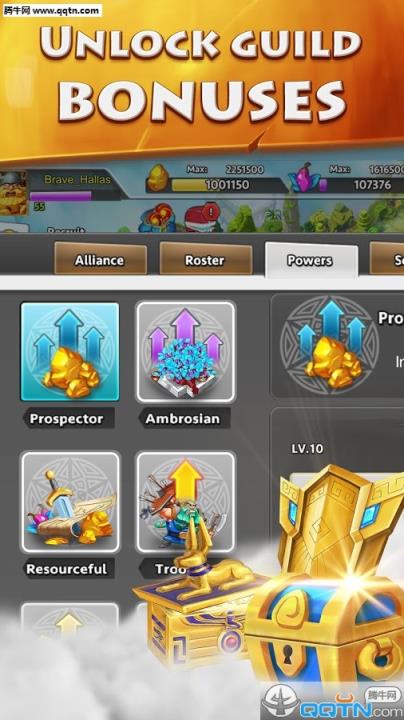Choose the Resourceful power icon
Screen dimensions: 404x720
click(70, 501)
